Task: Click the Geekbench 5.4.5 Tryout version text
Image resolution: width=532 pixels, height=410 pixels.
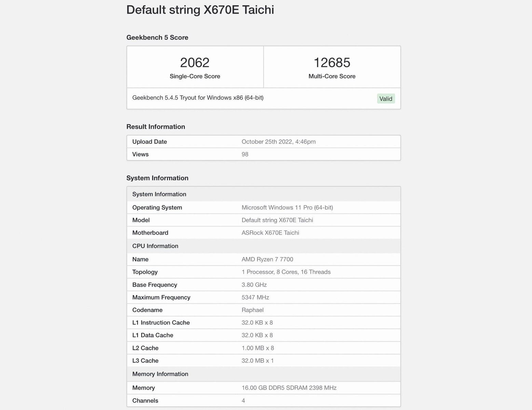Action: pyautogui.click(x=198, y=98)
